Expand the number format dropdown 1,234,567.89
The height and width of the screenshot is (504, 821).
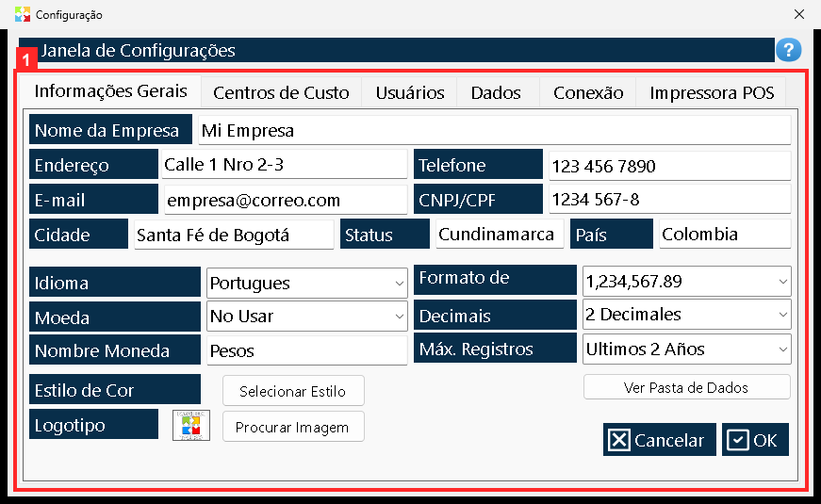[x=686, y=281]
